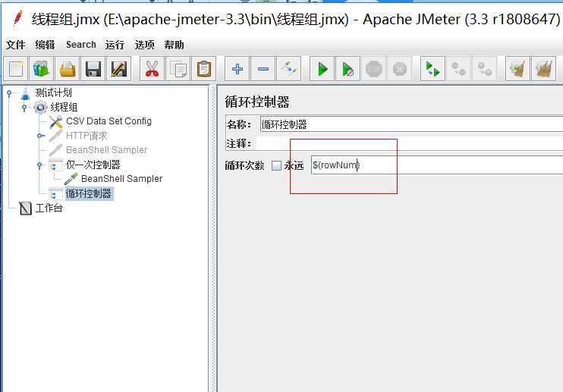Screen dimensions: 563x392
Task: Select the 工作台 tree item
Action: pos(49,208)
